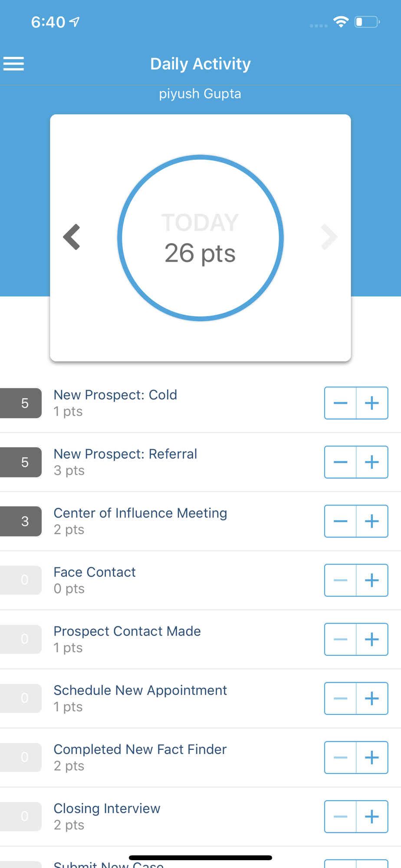
Task: Tap the Daily Activity title
Action: (200, 64)
